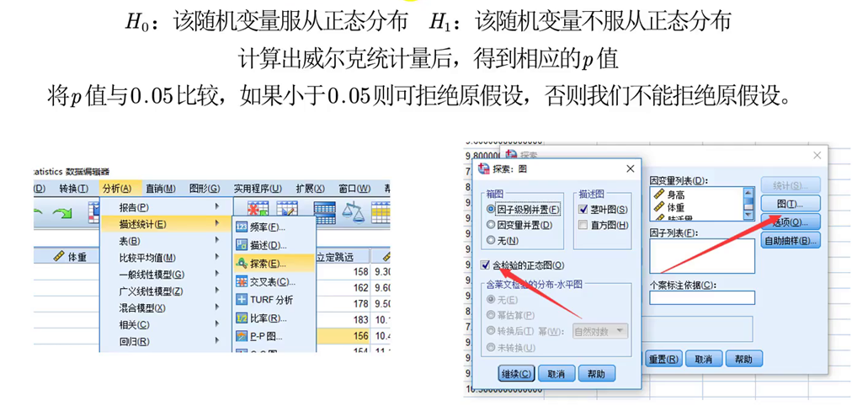Open the 自然对数 power dropdown

pyautogui.click(x=600, y=331)
